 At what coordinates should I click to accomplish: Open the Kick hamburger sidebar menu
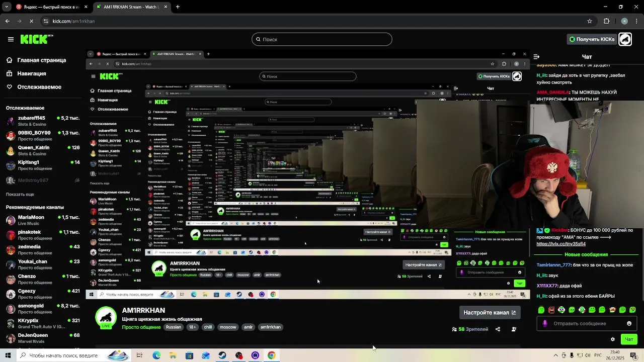click(11, 39)
